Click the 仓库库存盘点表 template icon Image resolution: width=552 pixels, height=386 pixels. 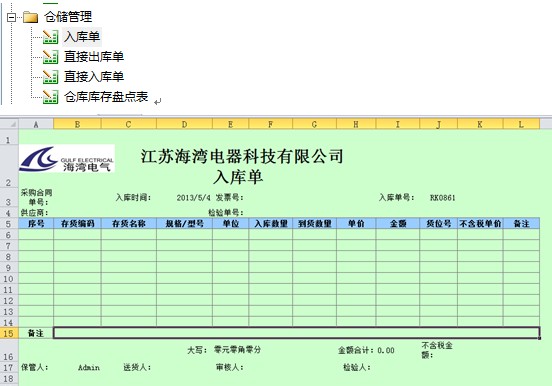pyautogui.click(x=50, y=96)
